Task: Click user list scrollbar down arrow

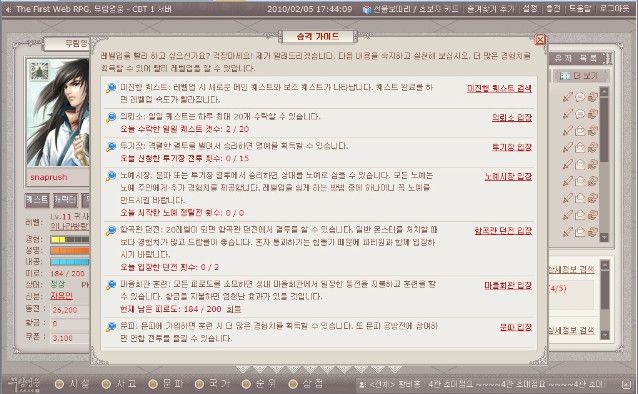Action: coord(604,236)
